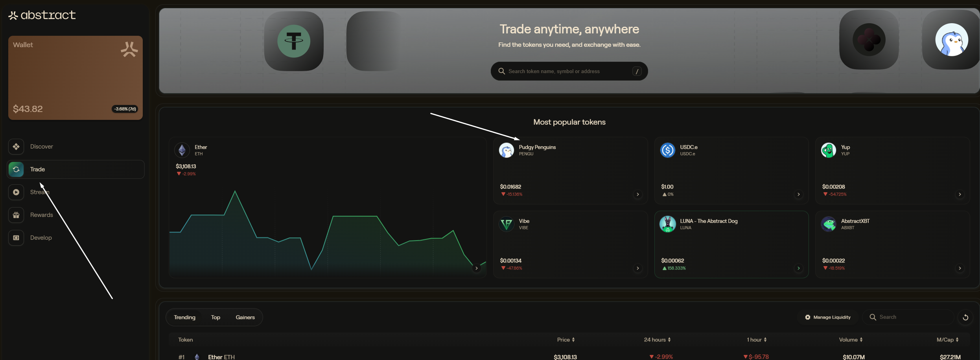Click Manage Liquidity button
The width and height of the screenshot is (980, 360).
pyautogui.click(x=828, y=317)
